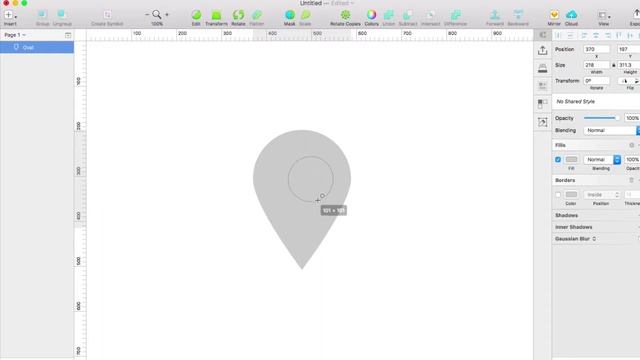This screenshot has height=360, width=640.
Task: Open the Rotate Copies tool
Action: 345,15
